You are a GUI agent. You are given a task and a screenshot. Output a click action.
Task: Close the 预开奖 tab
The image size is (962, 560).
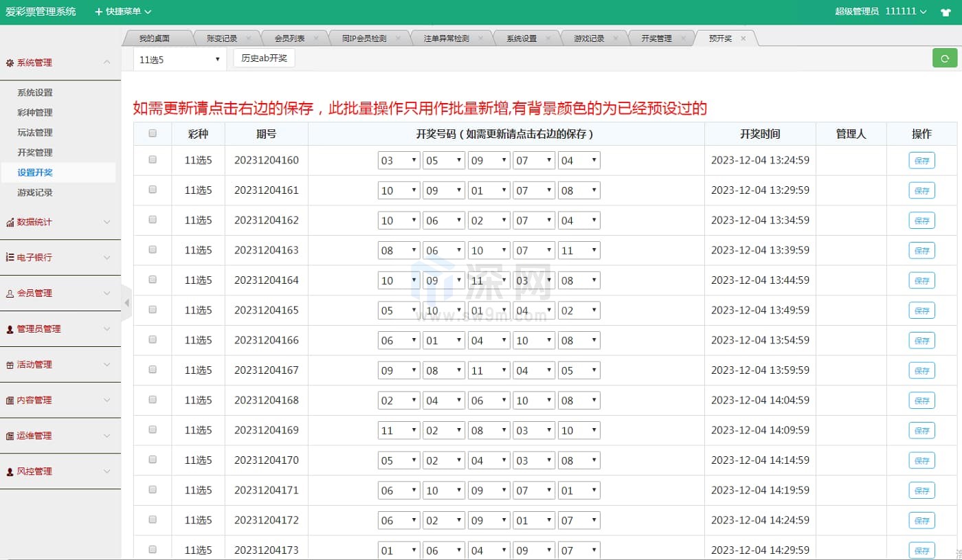tap(743, 38)
